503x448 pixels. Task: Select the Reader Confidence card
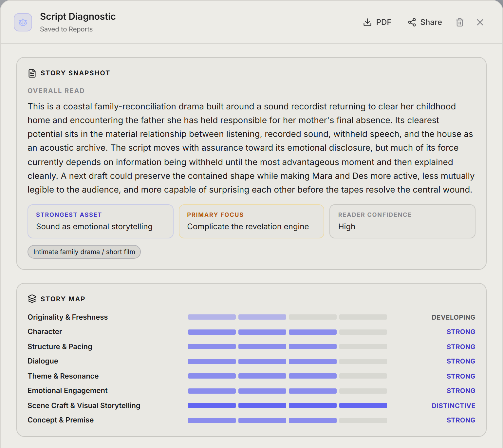(x=402, y=221)
